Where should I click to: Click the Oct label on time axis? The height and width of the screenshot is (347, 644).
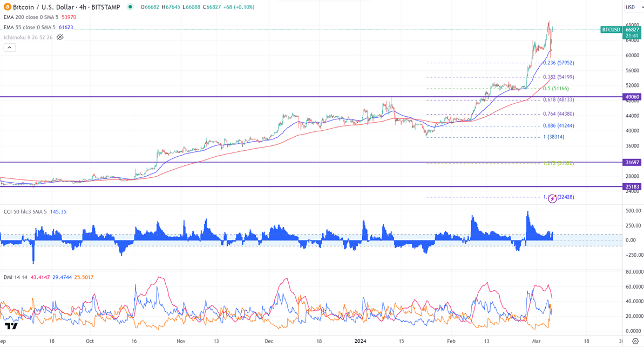pos(90,341)
